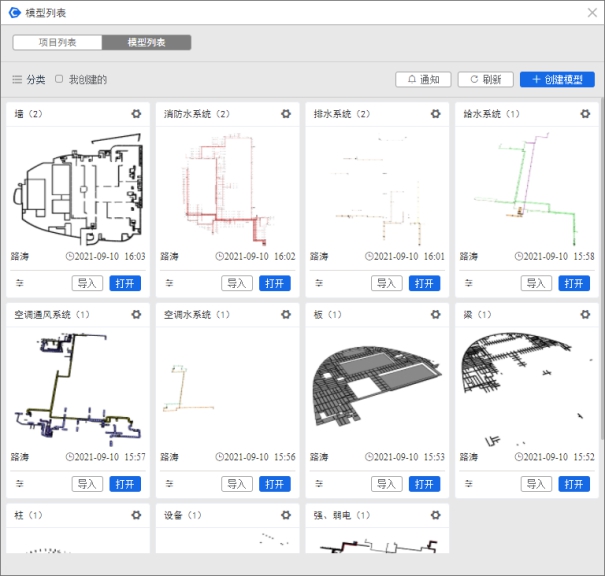Open settings gear for 排水系统 model
605x577 pixels.
pyautogui.click(x=435, y=114)
